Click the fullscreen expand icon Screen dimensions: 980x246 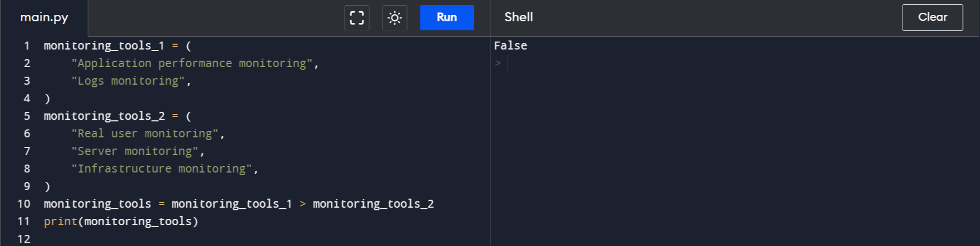357,18
